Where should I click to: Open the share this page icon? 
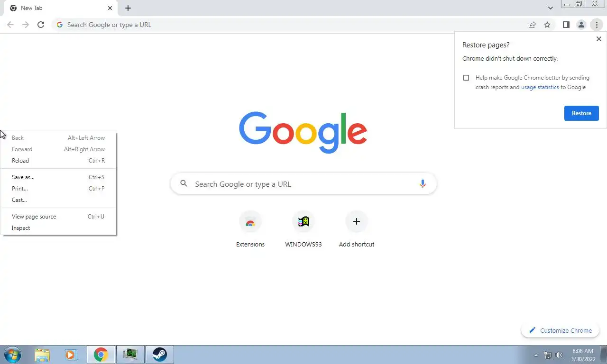tap(532, 25)
